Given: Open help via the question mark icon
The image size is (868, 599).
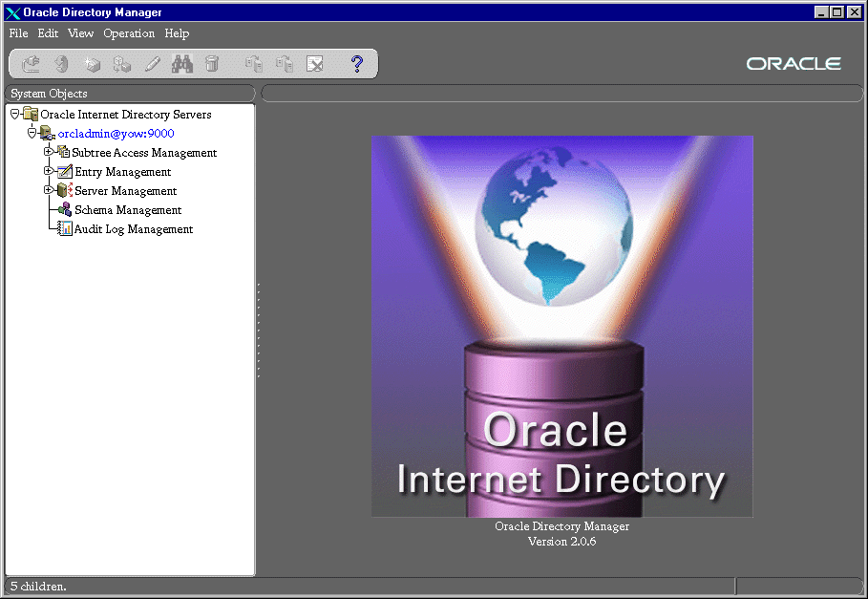Looking at the screenshot, I should [357, 64].
